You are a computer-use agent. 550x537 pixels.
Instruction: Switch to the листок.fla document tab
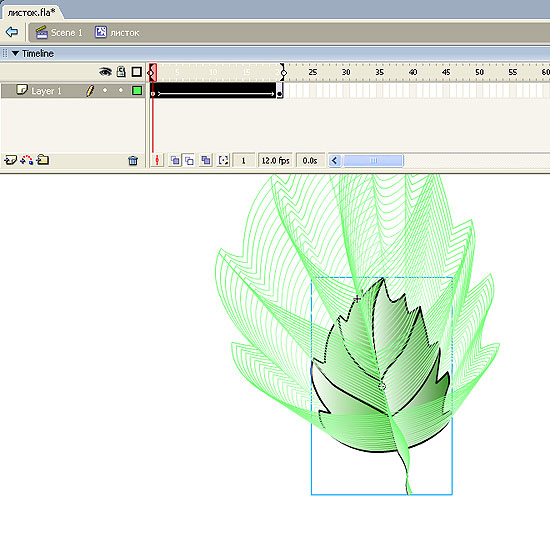[32, 13]
